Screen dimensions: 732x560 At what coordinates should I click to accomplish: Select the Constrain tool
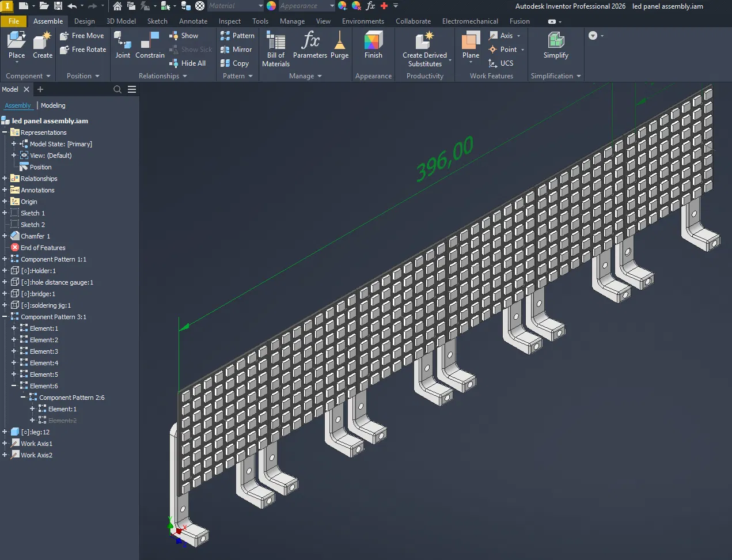pyautogui.click(x=150, y=41)
